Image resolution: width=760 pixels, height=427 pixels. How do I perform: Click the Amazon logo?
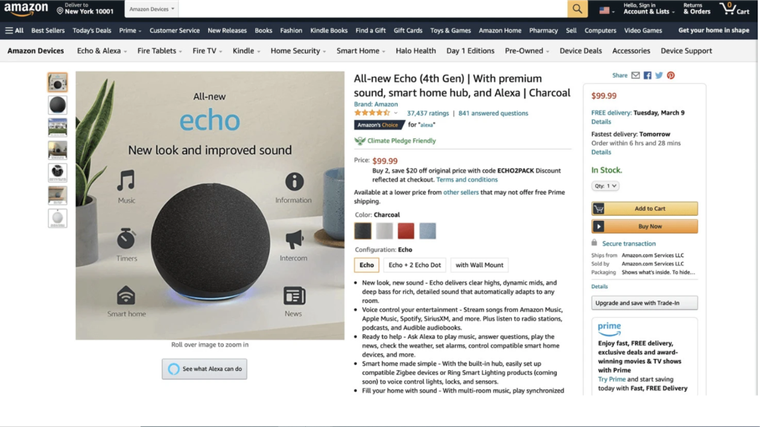(x=26, y=9)
